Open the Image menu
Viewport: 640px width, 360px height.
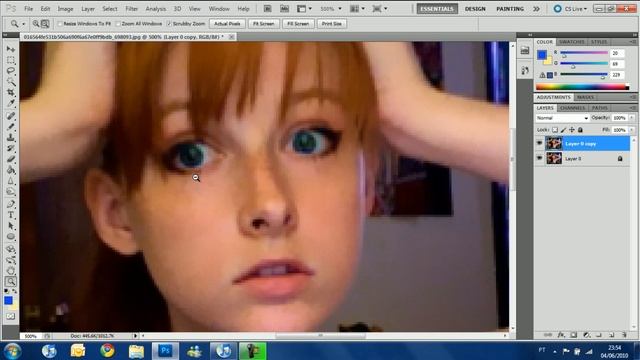[65, 9]
